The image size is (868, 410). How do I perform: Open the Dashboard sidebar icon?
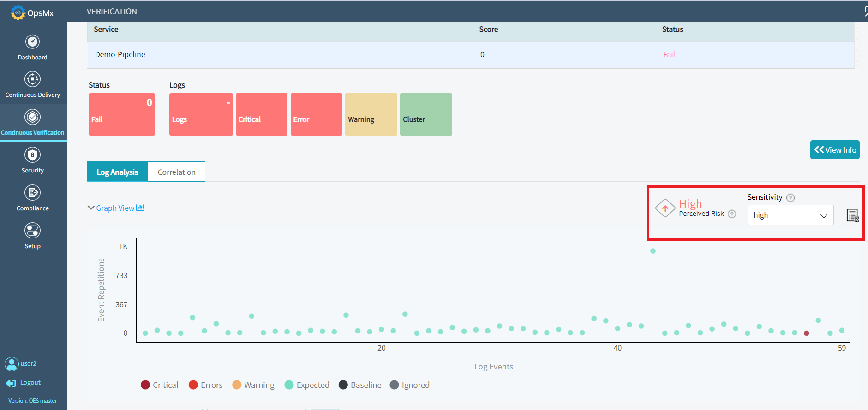tap(32, 42)
